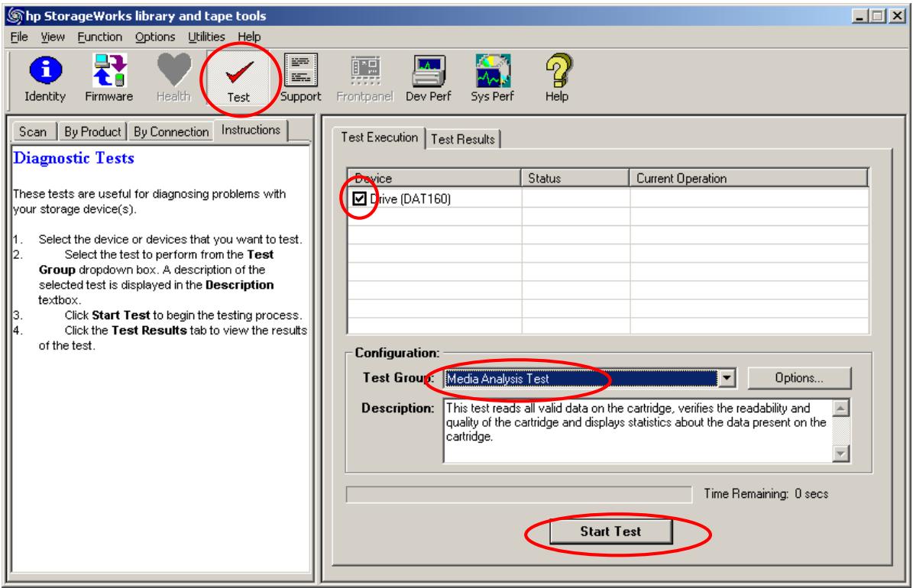This screenshot has width=913, height=588.
Task: Open the Help menu
Action: (249, 37)
